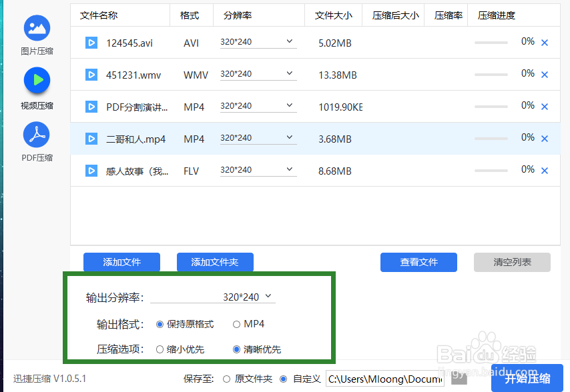Remove 124545.avi with its X icon

click(545, 43)
